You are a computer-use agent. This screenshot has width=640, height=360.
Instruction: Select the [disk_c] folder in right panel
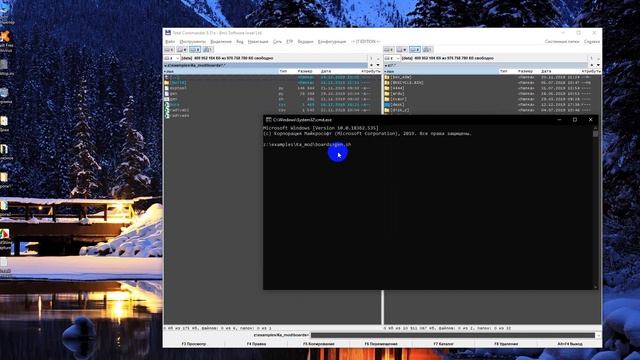coord(492,110)
